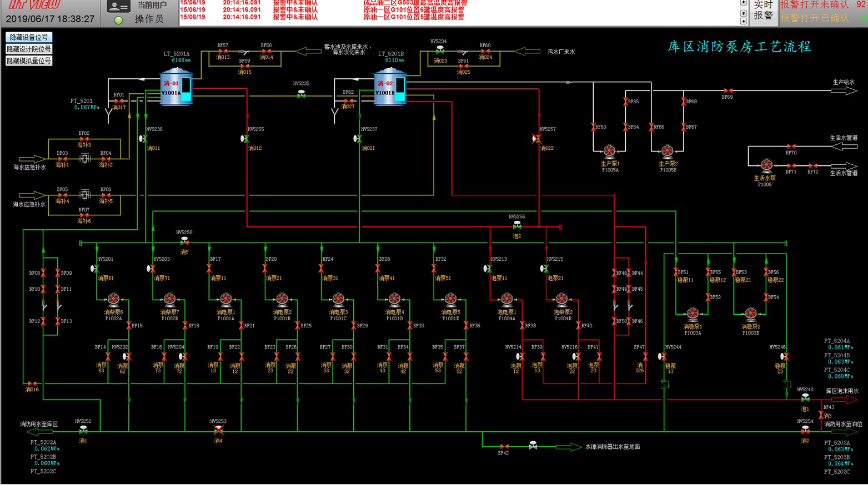
Task: Open the 实时报警 alarm page
Action: coord(763,11)
